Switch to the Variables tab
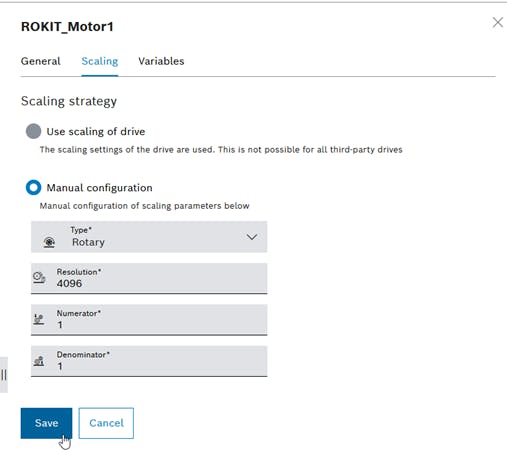Screen dimensions: 507x464 (161, 61)
